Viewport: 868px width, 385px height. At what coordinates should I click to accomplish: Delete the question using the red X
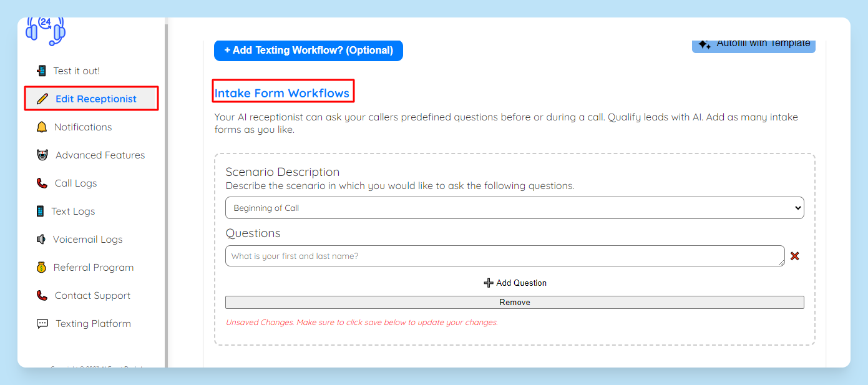pos(794,256)
